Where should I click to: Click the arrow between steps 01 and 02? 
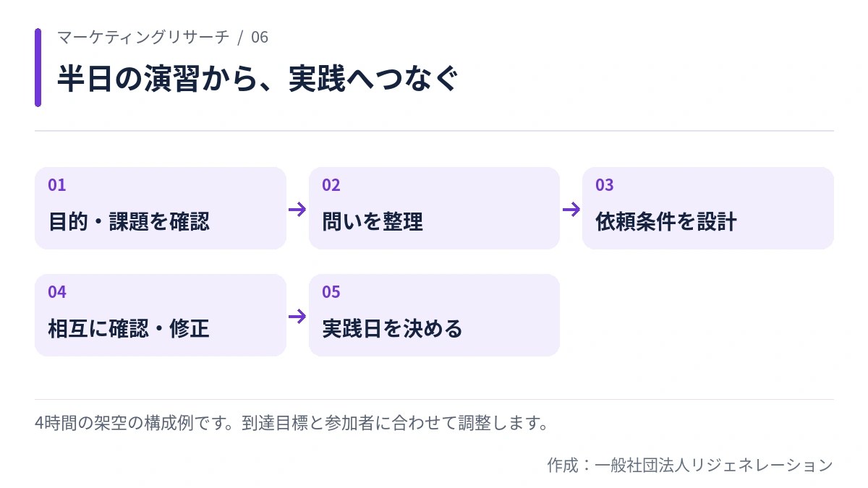[x=297, y=209]
